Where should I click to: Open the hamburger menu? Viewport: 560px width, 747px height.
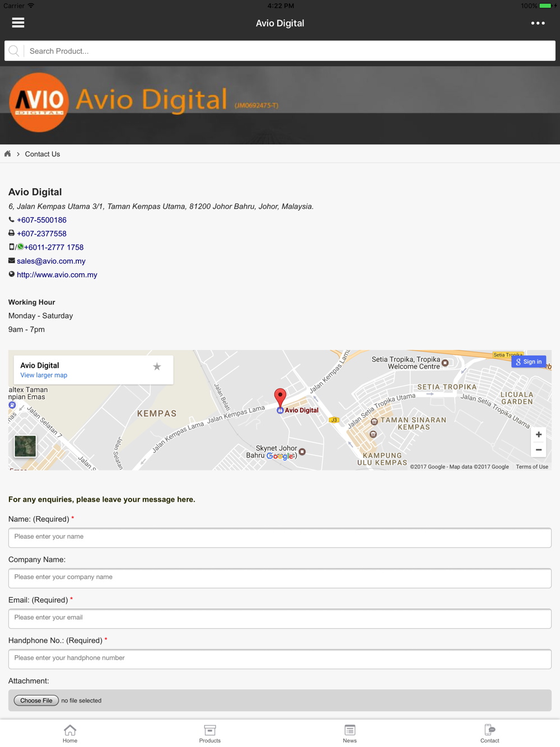pyautogui.click(x=18, y=23)
